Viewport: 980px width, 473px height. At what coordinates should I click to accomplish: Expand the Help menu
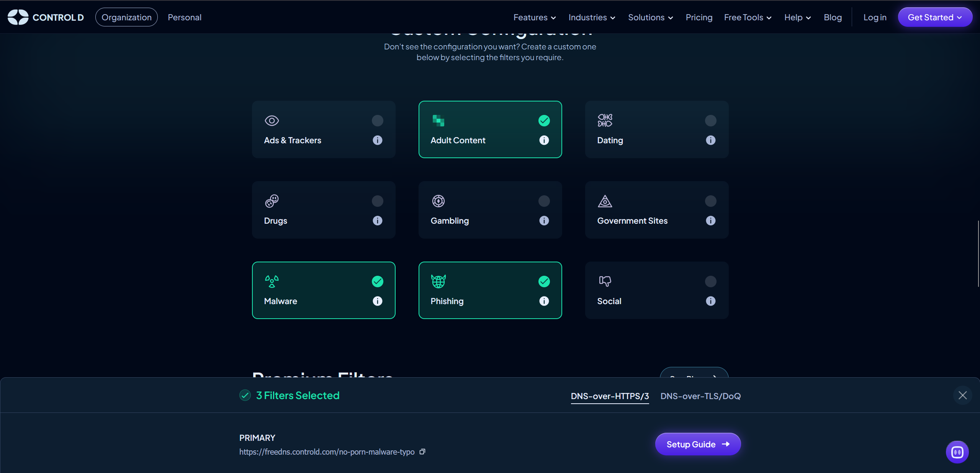(x=797, y=18)
